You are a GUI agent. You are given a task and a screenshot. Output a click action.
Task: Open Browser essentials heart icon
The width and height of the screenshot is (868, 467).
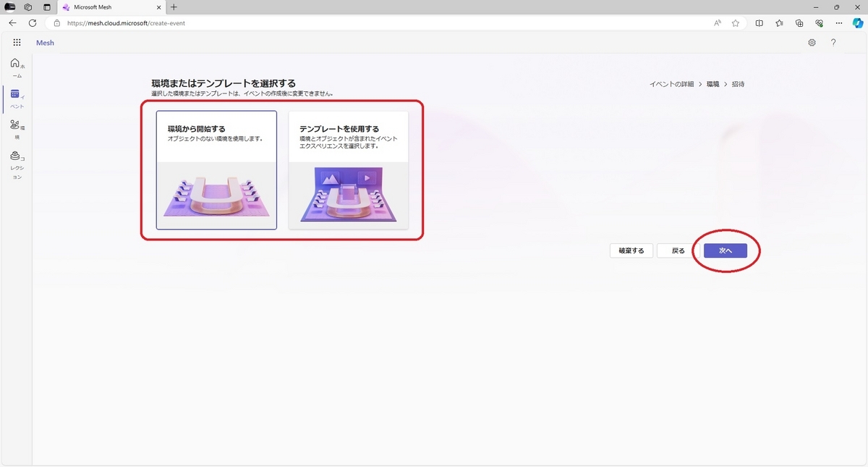pyautogui.click(x=819, y=23)
